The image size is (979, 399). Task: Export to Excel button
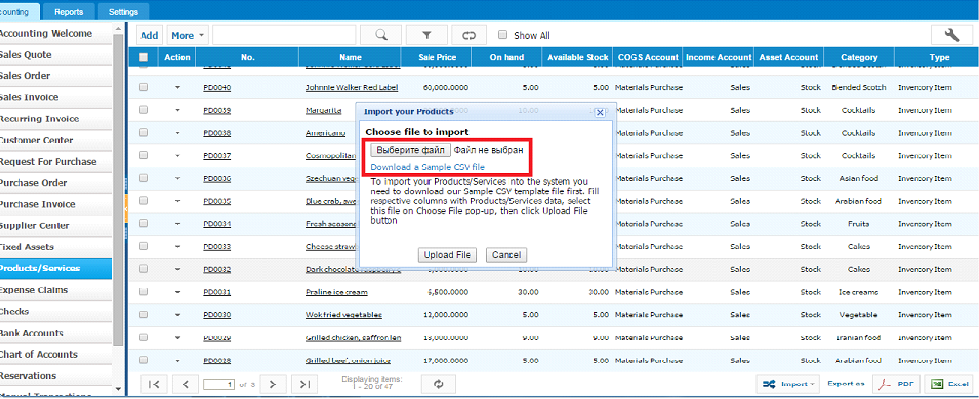click(950, 384)
